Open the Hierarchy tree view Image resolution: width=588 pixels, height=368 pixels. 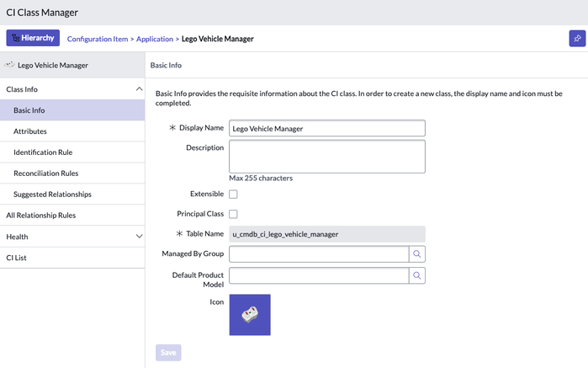[33, 38]
